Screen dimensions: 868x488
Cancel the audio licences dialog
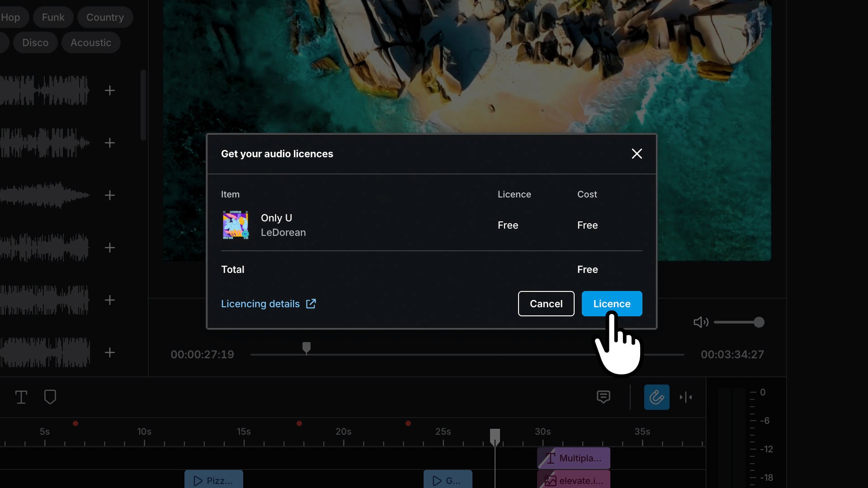pyautogui.click(x=546, y=304)
